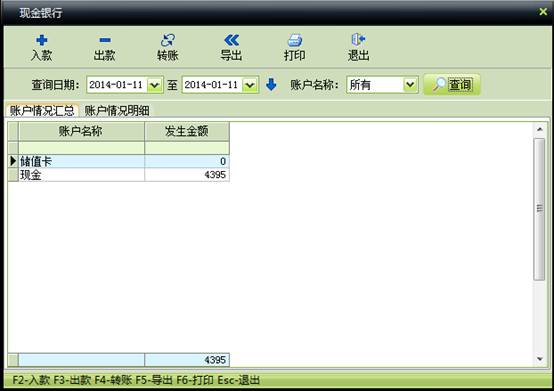Image resolution: width=554 pixels, height=391 pixels.
Task: Sort by the 账户名称 column header
Action: (x=81, y=131)
